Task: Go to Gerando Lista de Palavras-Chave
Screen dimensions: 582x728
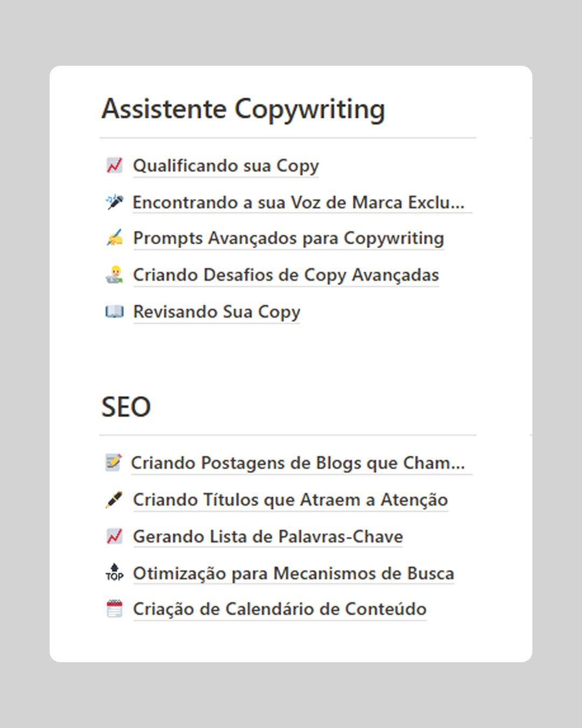Action: click(268, 537)
